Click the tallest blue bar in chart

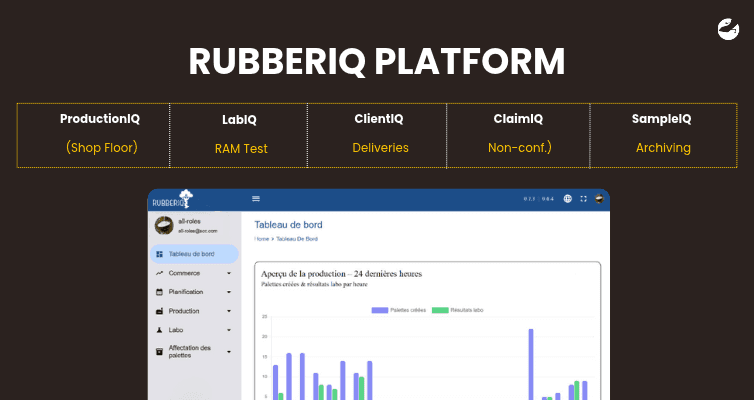531,364
